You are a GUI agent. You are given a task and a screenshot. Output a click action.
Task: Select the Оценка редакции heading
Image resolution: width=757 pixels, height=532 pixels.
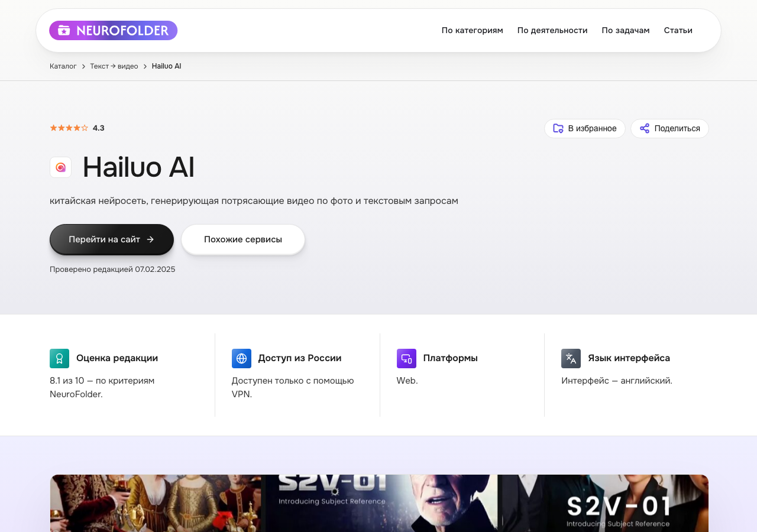tap(117, 358)
